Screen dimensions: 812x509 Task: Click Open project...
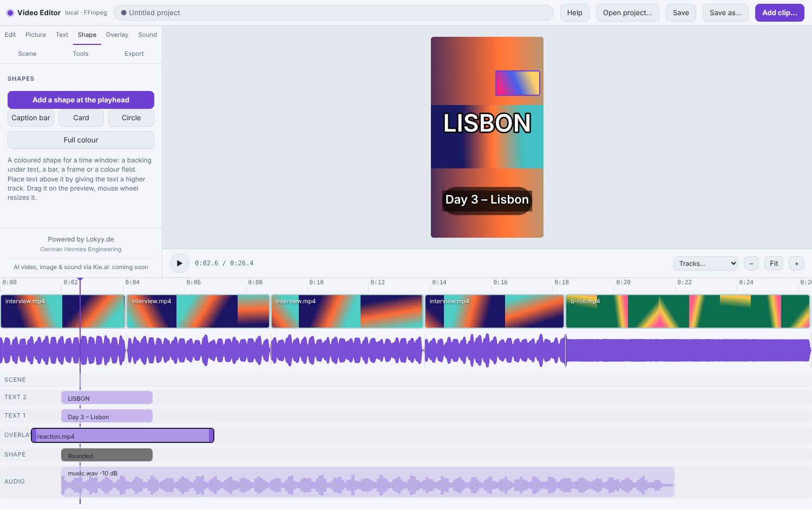click(627, 13)
